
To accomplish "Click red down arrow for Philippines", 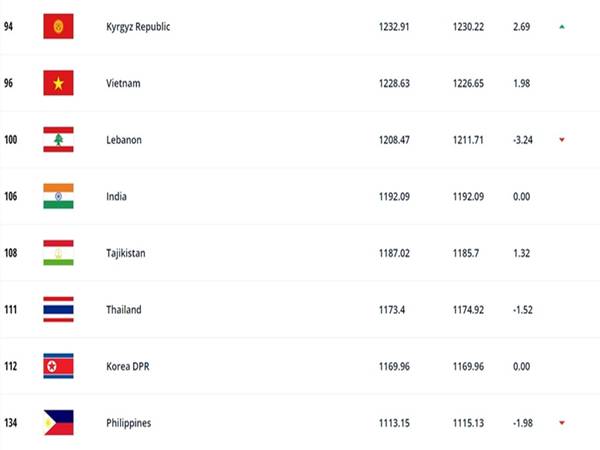I will pos(562,423).
